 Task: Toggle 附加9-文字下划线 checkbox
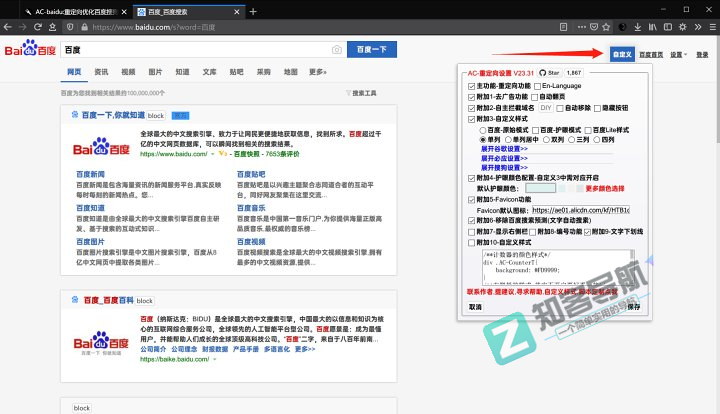pyautogui.click(x=587, y=232)
